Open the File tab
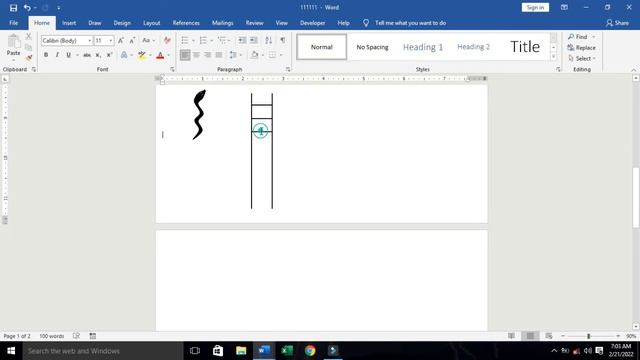The image size is (640, 360). [13, 23]
